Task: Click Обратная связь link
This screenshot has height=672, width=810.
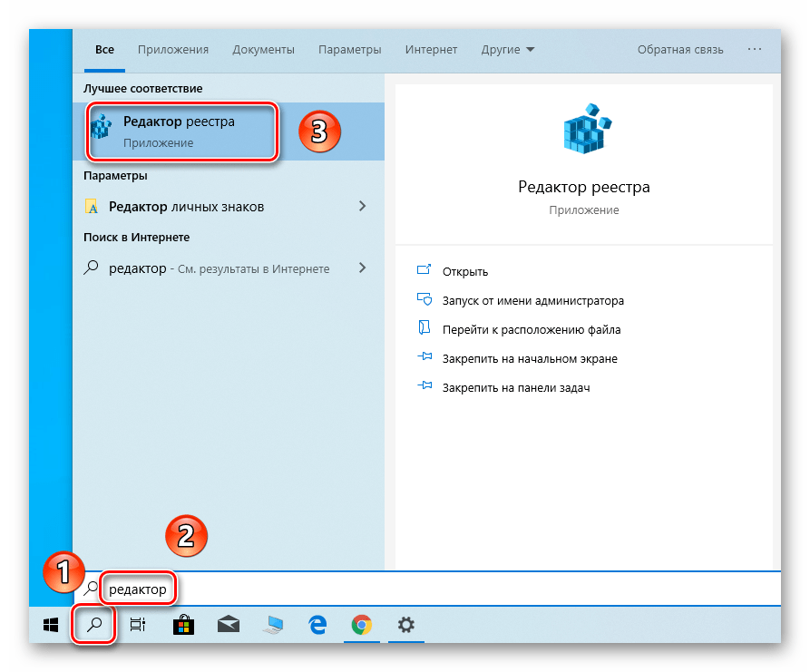Action: [680, 49]
